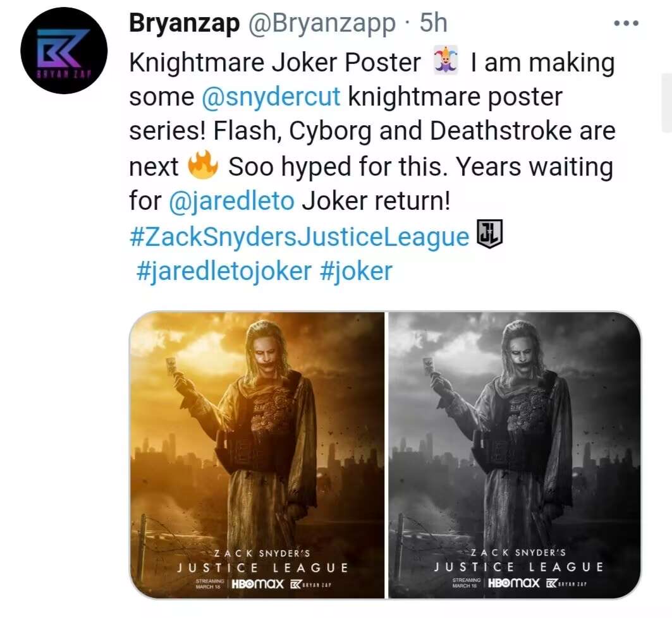Click the HBO Max logo on color poster
Viewport: 672px width, 618px height.
pyautogui.click(x=257, y=583)
